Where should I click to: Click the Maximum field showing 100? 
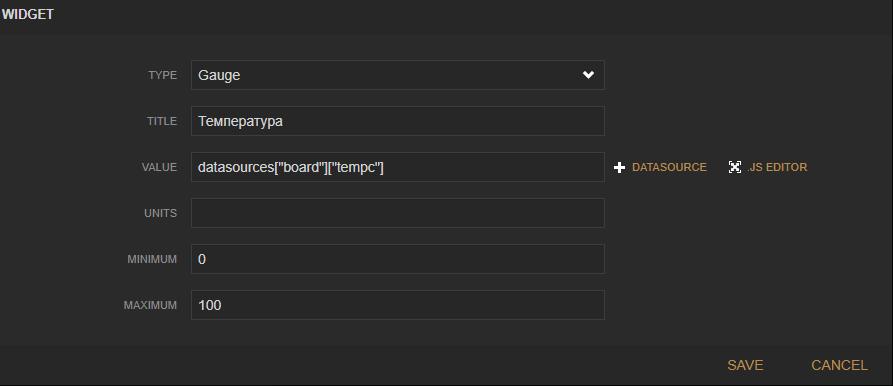[x=398, y=305]
